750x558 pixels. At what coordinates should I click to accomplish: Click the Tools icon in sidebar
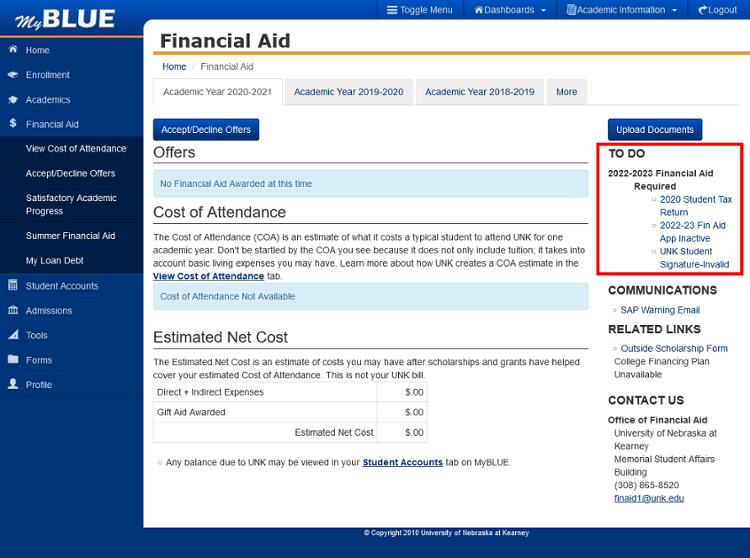[13, 335]
